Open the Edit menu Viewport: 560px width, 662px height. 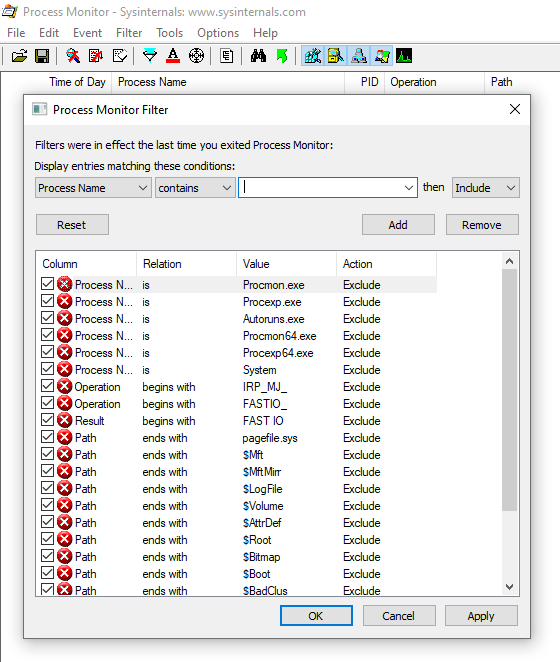49,33
